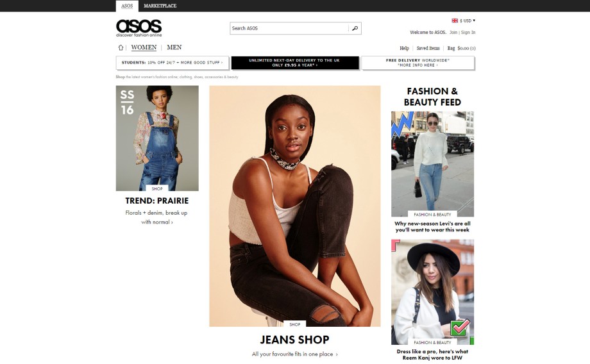Open the MEN navigation menu
Image resolution: width=590 pixels, height=364 pixels.
174,47
